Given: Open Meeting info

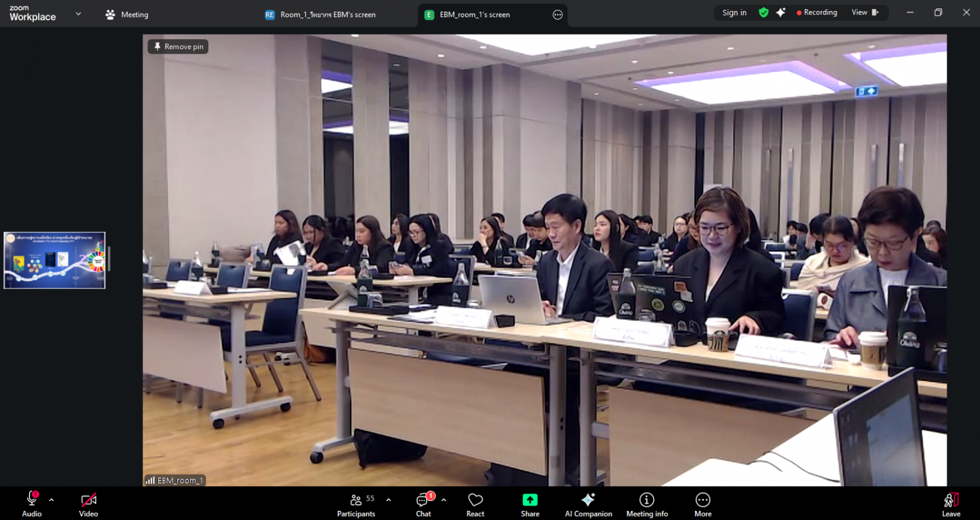Looking at the screenshot, I should 647,502.
